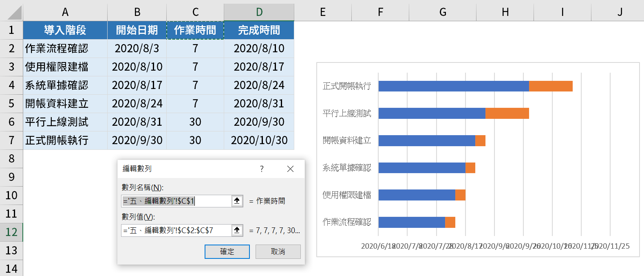Click orange bar for 平行上線測試
644x276 pixels.
pos(507,114)
